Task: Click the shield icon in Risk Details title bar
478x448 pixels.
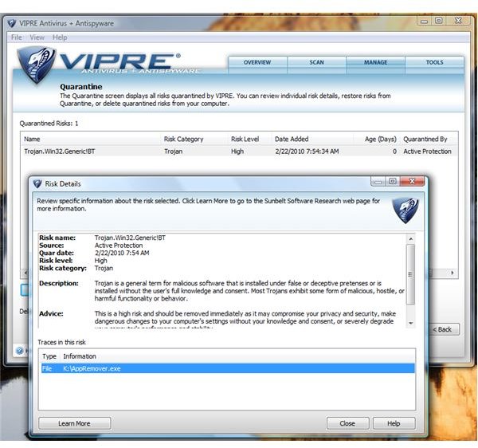Action: (x=37, y=183)
